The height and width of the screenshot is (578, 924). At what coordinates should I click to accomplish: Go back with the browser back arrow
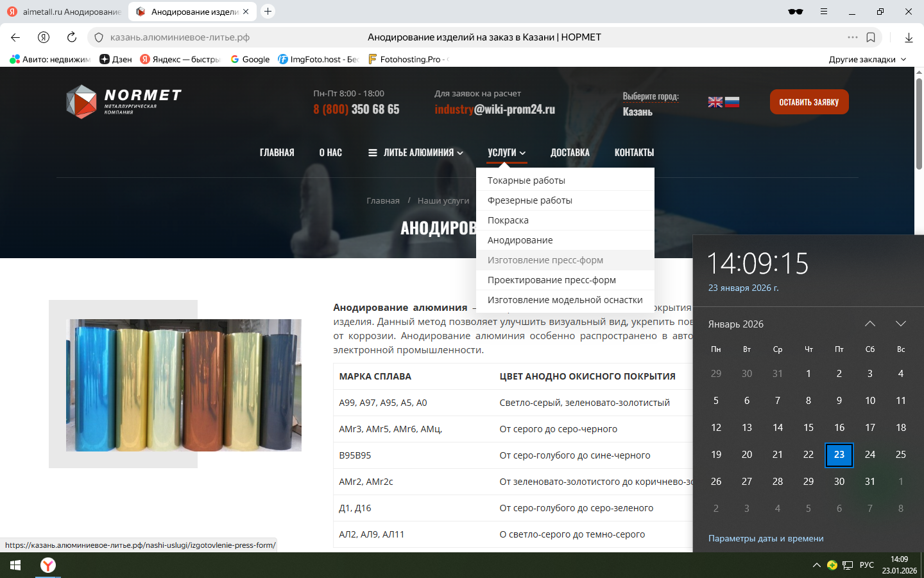(x=15, y=37)
